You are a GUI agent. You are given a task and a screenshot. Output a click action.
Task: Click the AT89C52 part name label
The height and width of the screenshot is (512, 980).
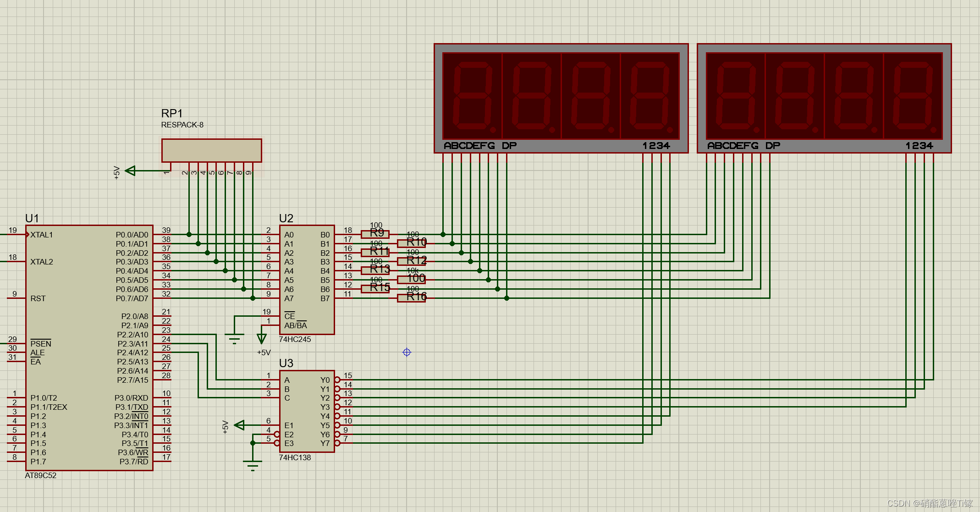click(41, 475)
